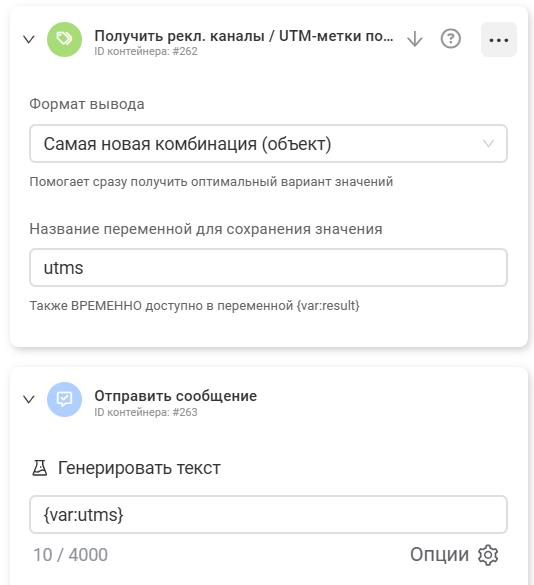Open help for the UTM-метки container
The height and width of the screenshot is (585, 534).
coord(450,39)
